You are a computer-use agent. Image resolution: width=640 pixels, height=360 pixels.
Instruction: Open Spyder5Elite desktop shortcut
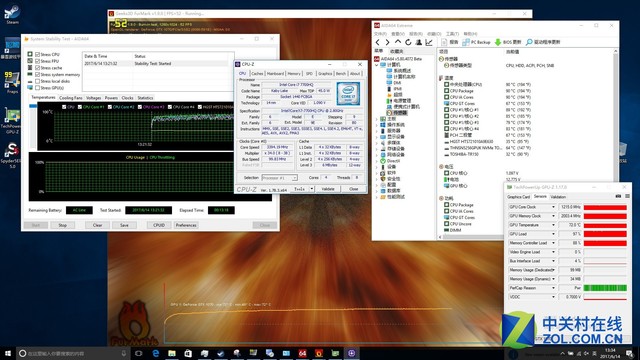(12, 156)
